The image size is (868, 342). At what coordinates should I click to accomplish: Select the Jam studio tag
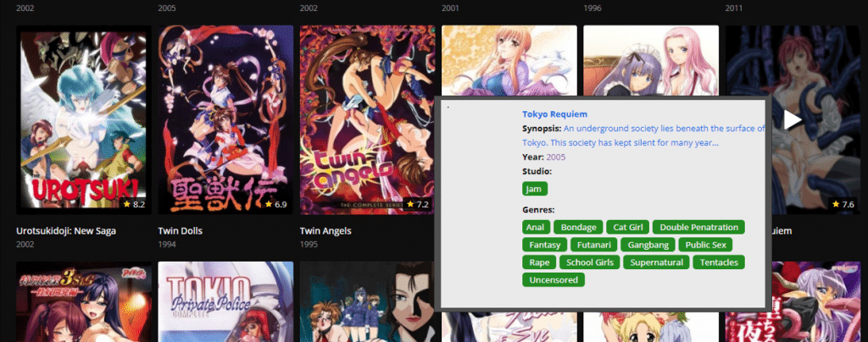pos(535,189)
